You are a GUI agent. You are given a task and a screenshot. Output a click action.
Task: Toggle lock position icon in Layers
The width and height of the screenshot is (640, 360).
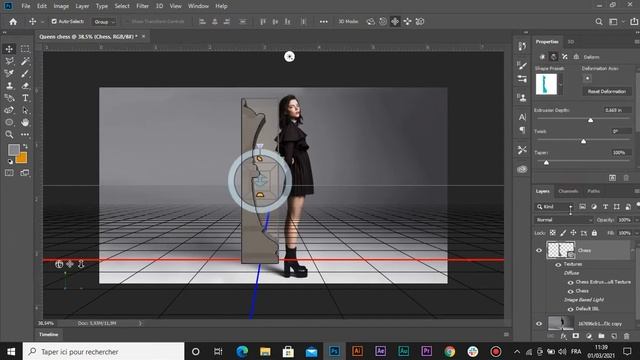click(x=573, y=233)
